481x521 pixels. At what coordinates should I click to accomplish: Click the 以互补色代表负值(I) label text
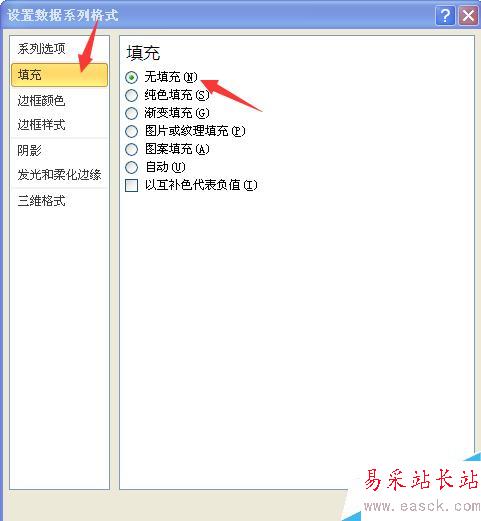201,185
